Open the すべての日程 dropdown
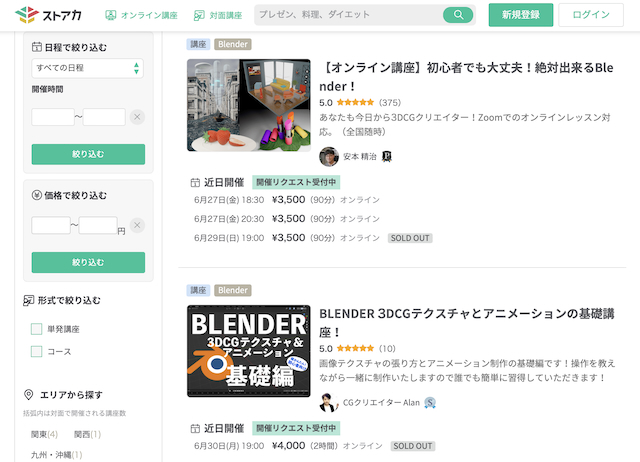Viewport: 640px width, 462px height. point(87,68)
